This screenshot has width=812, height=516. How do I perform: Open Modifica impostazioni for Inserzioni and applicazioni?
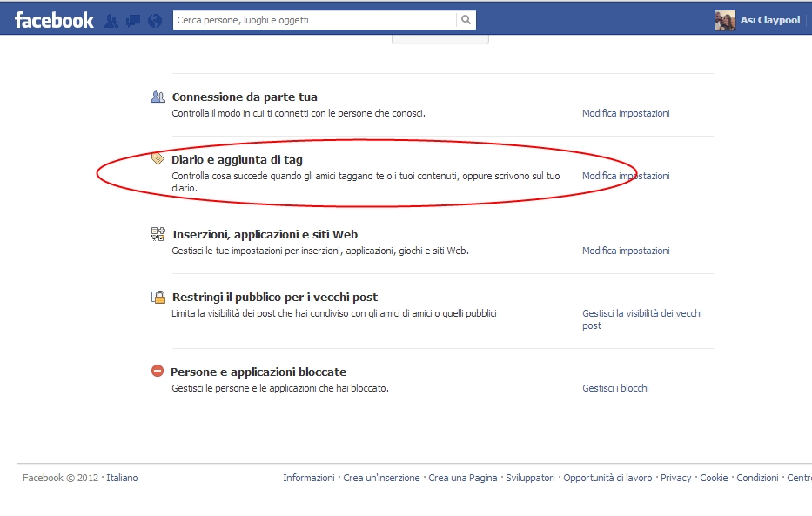pos(626,251)
